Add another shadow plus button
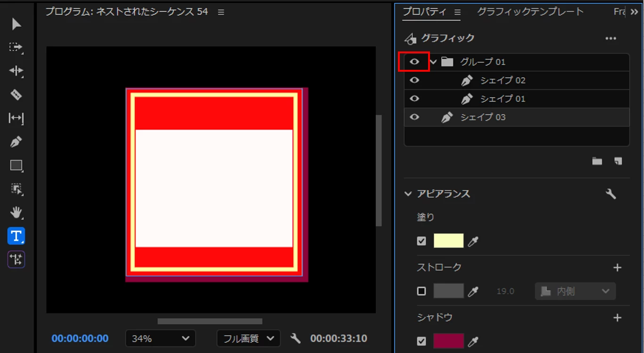 click(x=617, y=318)
